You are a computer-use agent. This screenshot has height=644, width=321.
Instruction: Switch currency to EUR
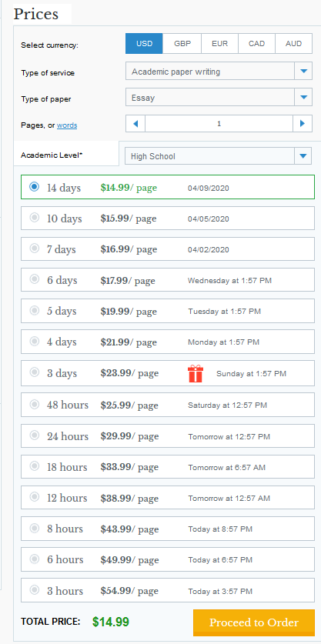tap(219, 44)
